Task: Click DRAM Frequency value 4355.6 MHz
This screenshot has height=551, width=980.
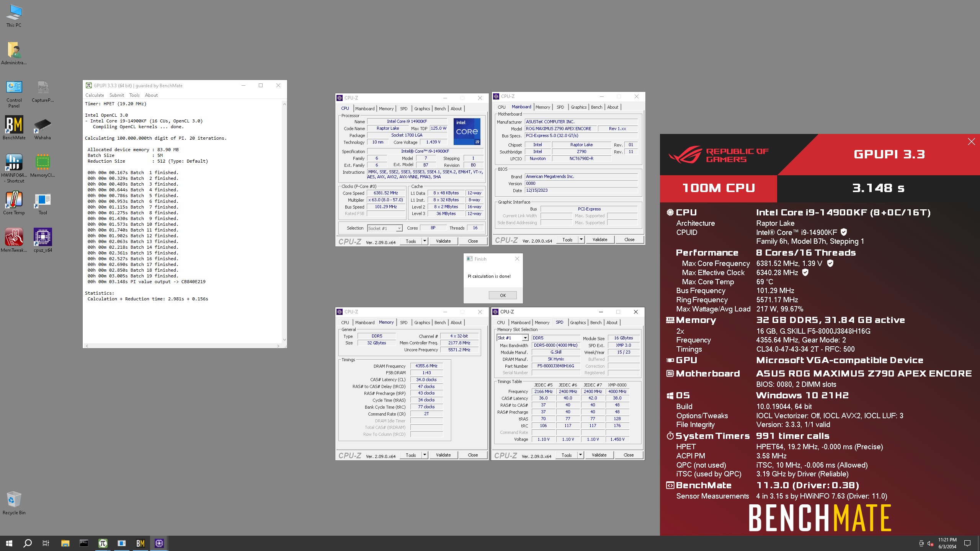Action: point(426,366)
